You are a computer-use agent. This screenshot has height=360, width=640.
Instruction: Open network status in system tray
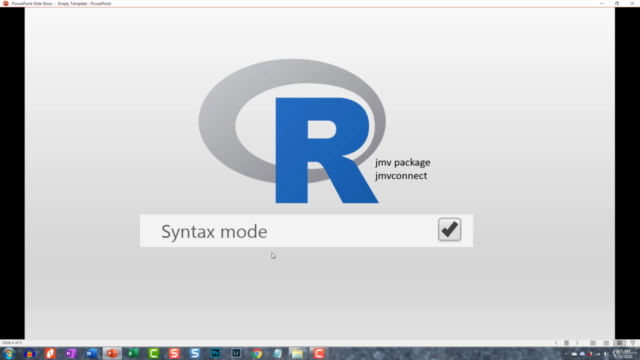point(598,354)
